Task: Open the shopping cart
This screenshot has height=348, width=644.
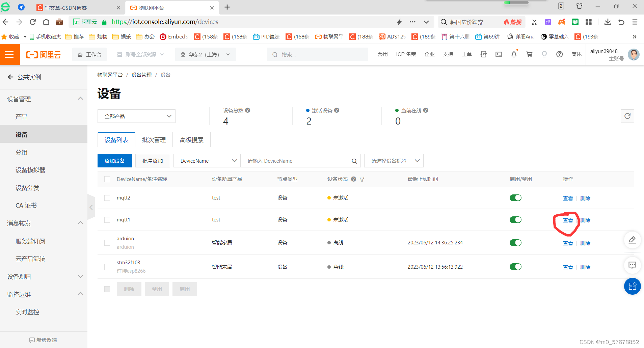Action: pos(529,54)
